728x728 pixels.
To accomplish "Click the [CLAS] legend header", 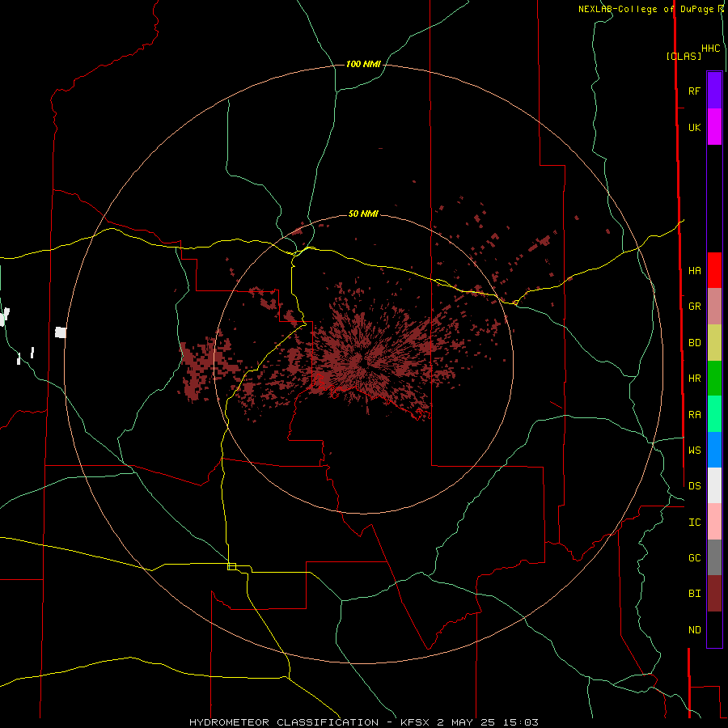I will pyautogui.click(x=684, y=56).
